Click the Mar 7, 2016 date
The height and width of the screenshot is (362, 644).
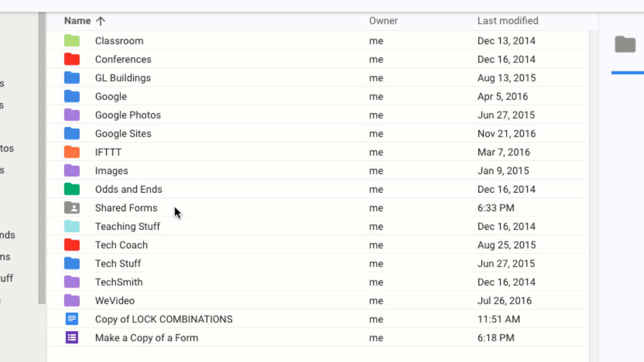pos(504,152)
